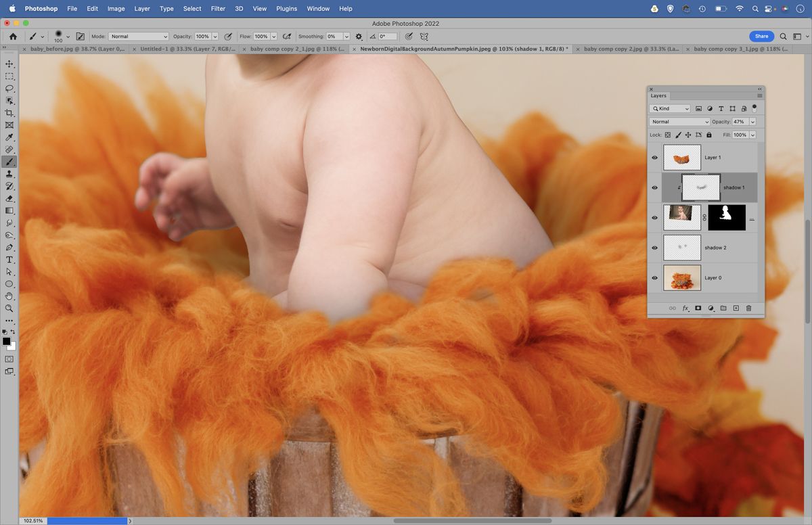This screenshot has width=812, height=525.
Task: Select the Blur tool
Action: [x=9, y=223]
